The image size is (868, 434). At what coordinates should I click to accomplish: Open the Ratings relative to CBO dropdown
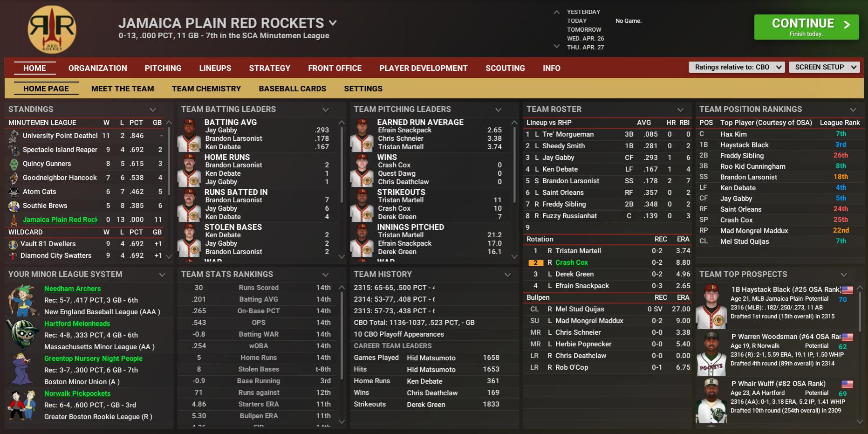[x=736, y=67]
